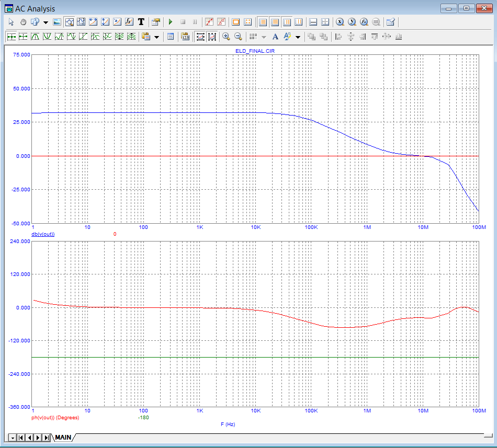
Task: Click the zoom in magnifier
Action: pos(226,37)
